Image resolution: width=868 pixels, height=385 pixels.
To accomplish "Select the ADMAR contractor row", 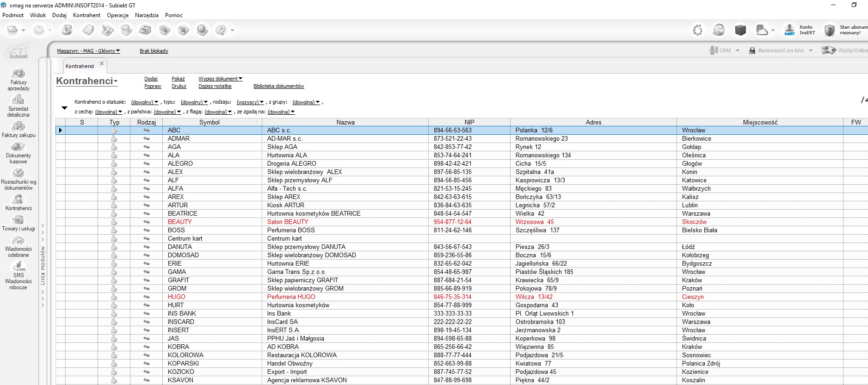I will pos(462,138).
